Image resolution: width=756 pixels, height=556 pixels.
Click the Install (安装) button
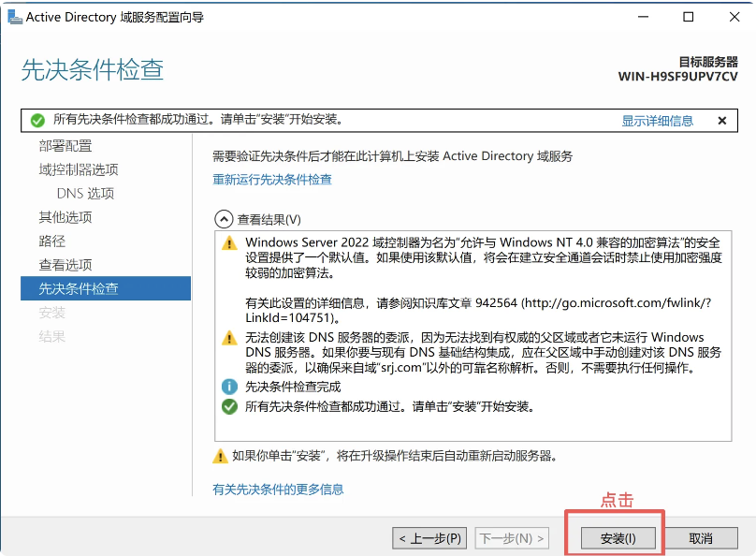click(618, 538)
